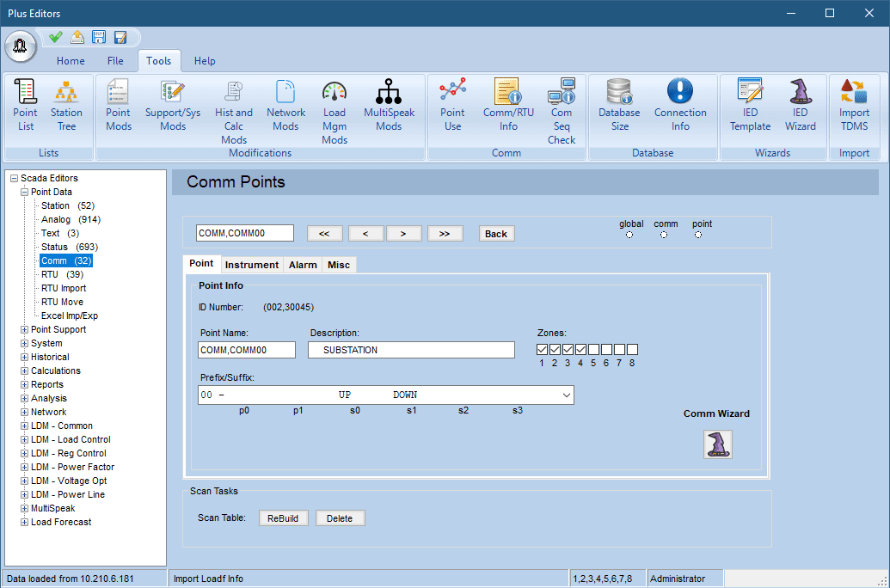Open the Point List tool

point(26,106)
